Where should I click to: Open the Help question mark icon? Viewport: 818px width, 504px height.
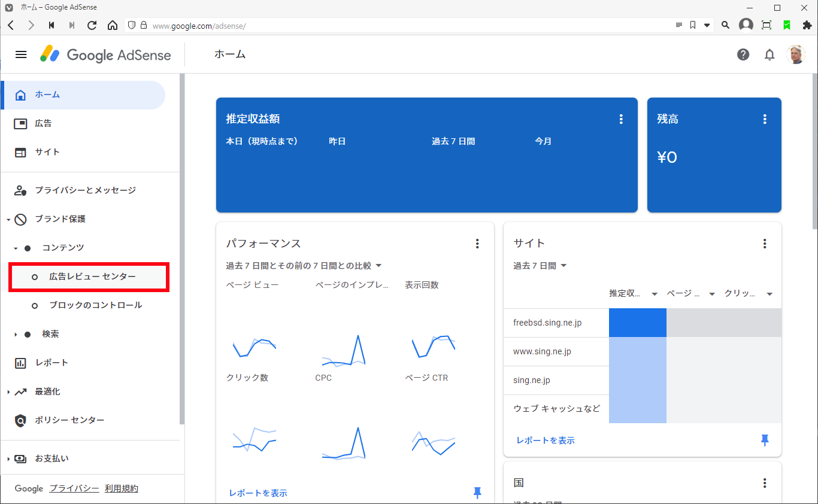pyautogui.click(x=743, y=54)
